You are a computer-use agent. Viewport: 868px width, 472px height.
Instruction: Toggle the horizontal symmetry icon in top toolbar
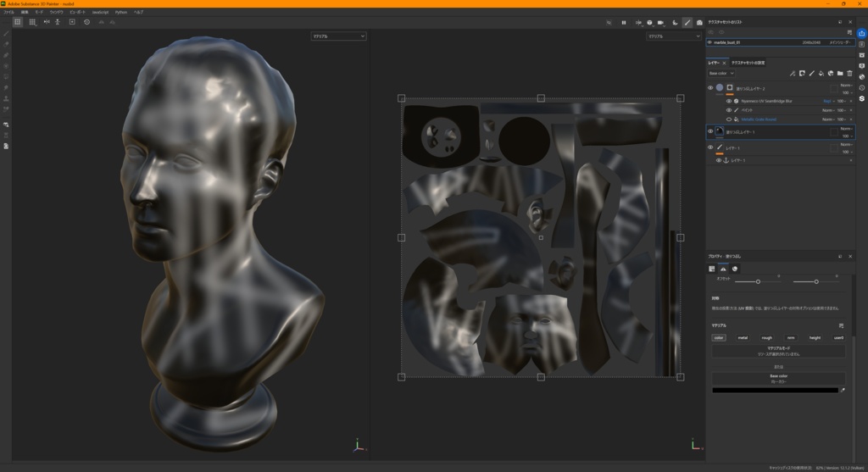pyautogui.click(x=47, y=22)
